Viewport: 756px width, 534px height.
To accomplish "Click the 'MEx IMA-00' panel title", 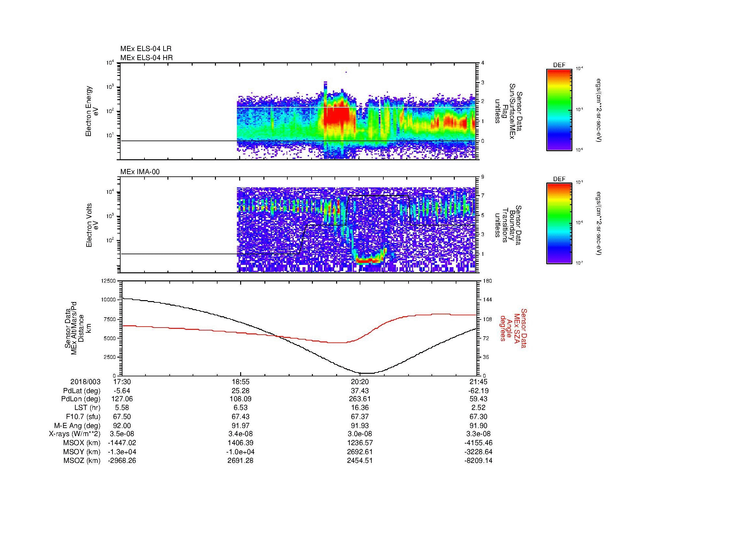I will tap(140, 172).
